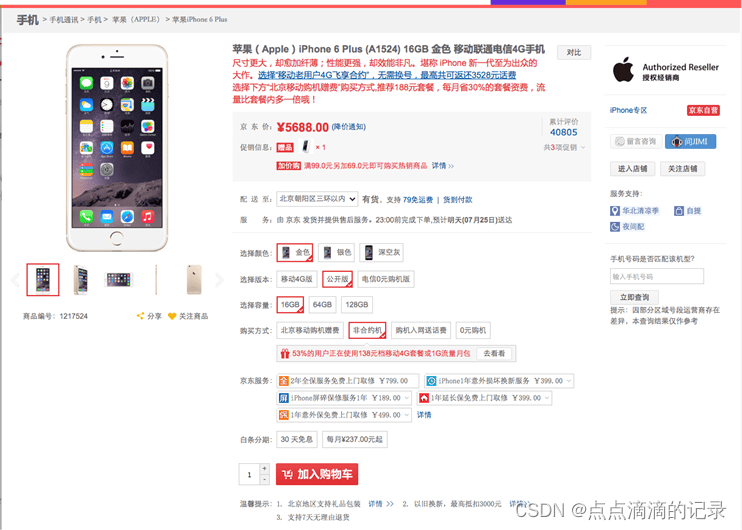Click 苹果iPhone 6 Plus breadcrumb item
Viewport: 742px width, 530px height.
(x=200, y=19)
